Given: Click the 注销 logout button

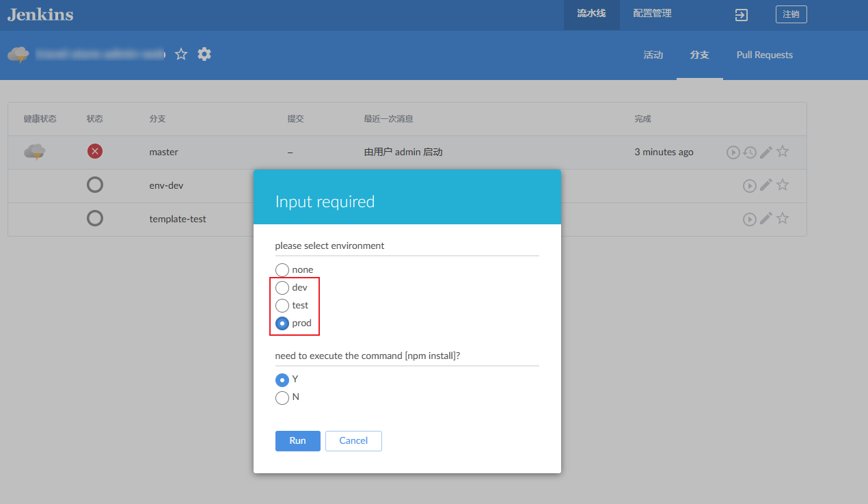Looking at the screenshot, I should [791, 14].
